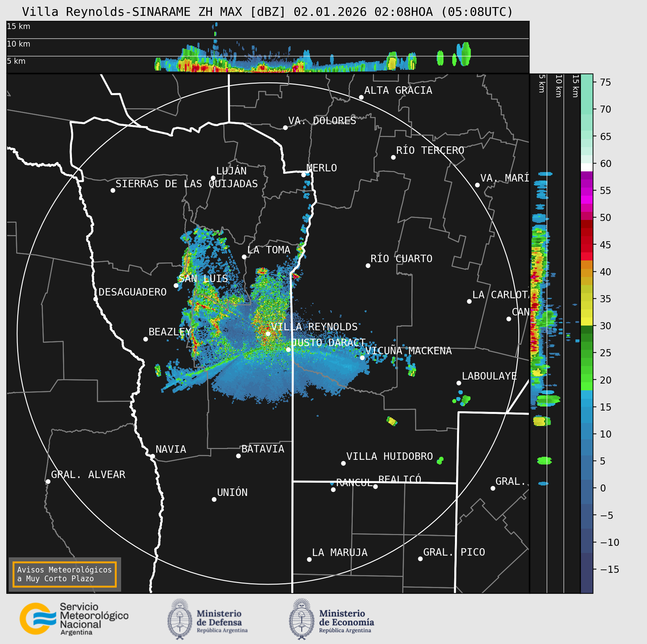This screenshot has height=644, width=647.
Task: Click the 10 km label in right cross-section
Action: [559, 86]
